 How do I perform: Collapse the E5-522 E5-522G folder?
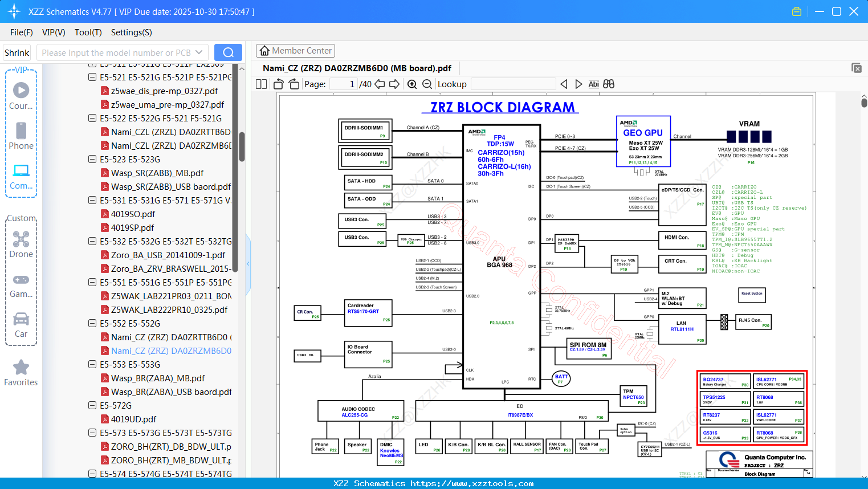(x=92, y=118)
